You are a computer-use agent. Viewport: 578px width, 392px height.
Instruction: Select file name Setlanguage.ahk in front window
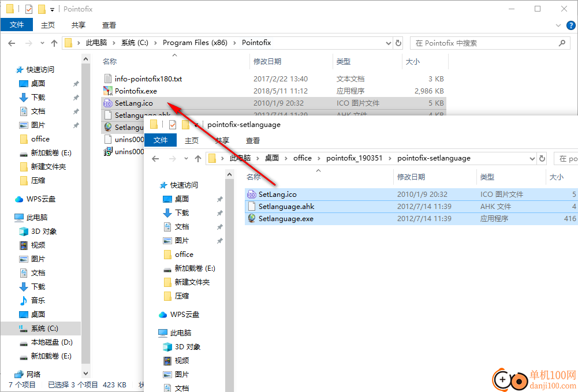pyautogui.click(x=286, y=206)
